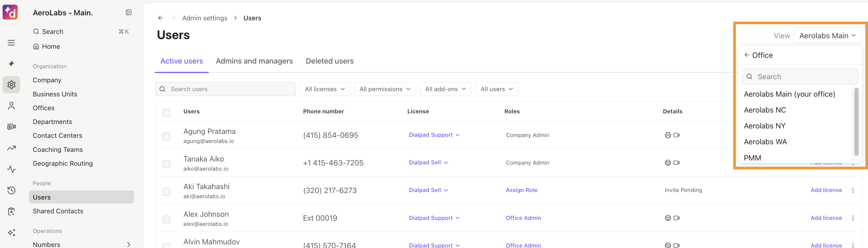Click printer icon in Agung Pratama row

click(668, 135)
